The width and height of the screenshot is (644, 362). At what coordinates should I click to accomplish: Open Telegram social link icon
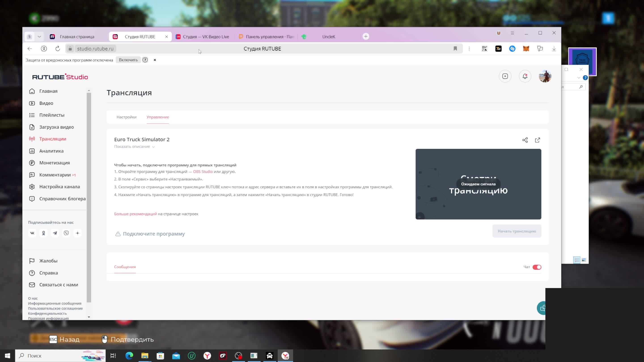[x=55, y=233]
